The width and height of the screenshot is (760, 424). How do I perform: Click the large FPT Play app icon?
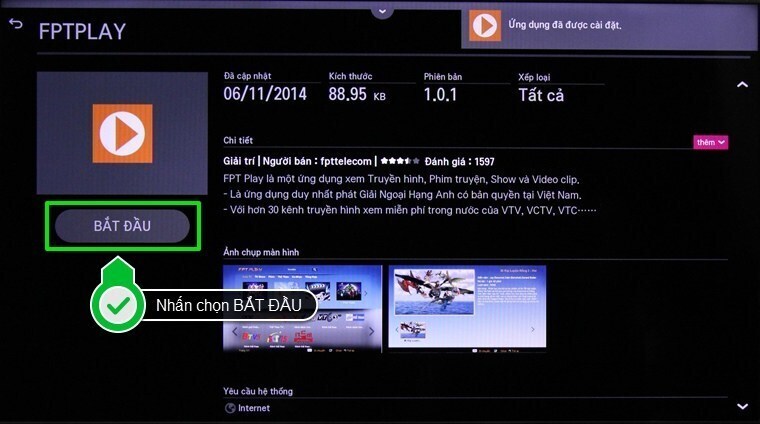point(122,133)
